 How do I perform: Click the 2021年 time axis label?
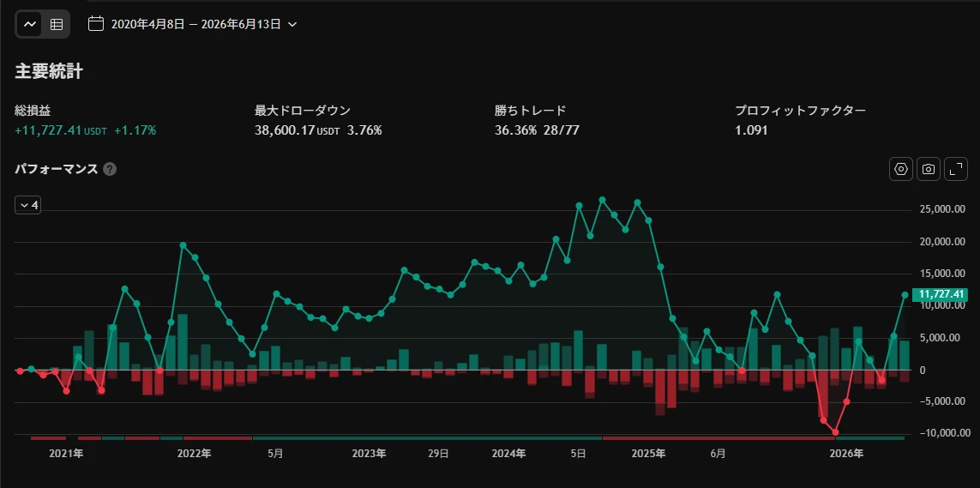click(66, 454)
